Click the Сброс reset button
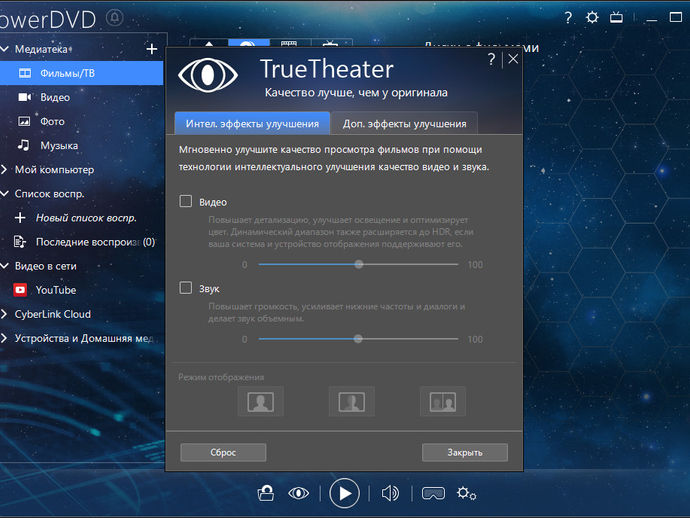 pyautogui.click(x=223, y=452)
